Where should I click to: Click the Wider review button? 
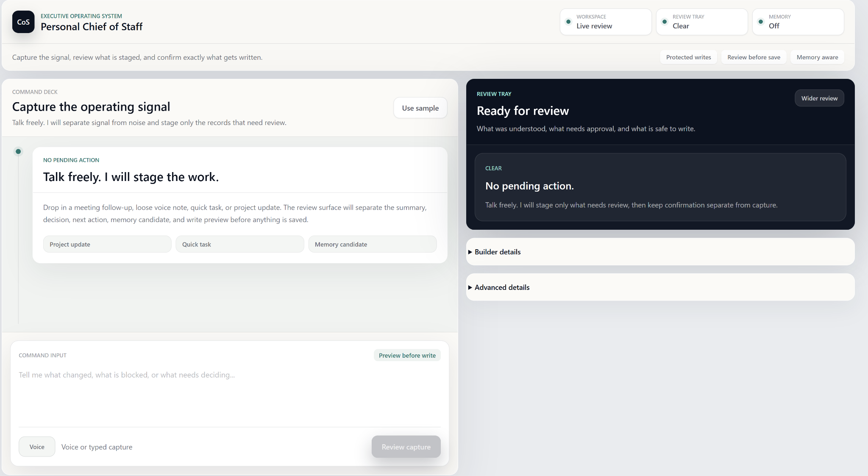[819, 98]
